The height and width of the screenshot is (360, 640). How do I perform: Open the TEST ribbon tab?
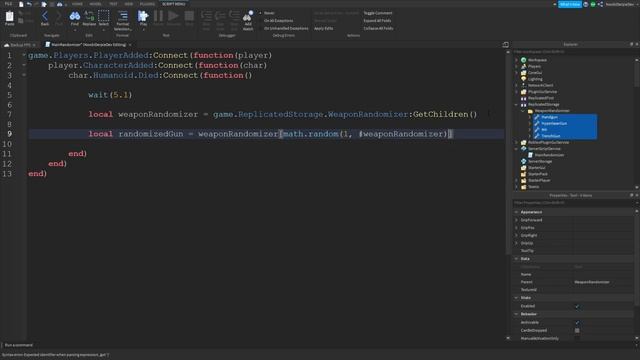[113, 4]
